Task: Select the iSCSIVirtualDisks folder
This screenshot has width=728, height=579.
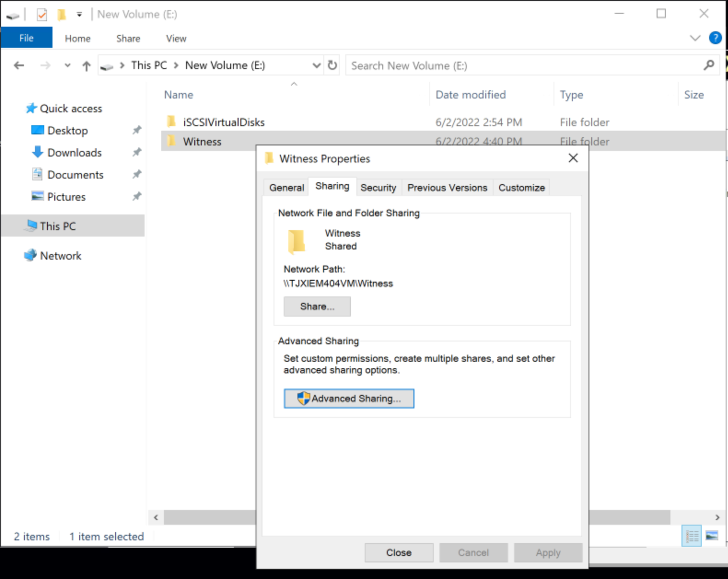Action: click(224, 122)
